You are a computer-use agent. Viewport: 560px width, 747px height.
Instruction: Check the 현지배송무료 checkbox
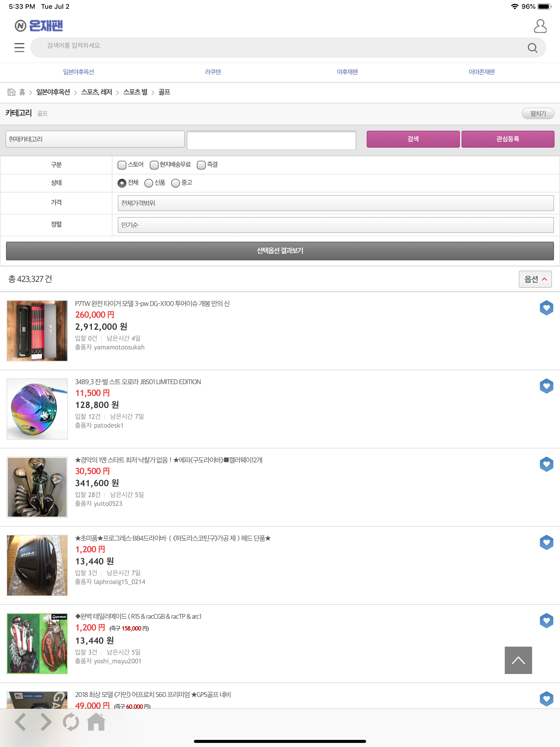154,165
